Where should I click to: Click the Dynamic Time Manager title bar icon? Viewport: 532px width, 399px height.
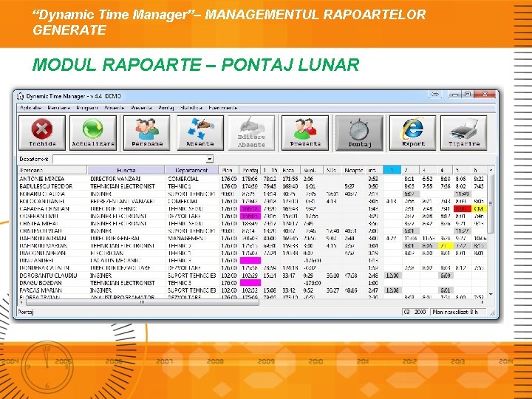[x=20, y=96]
